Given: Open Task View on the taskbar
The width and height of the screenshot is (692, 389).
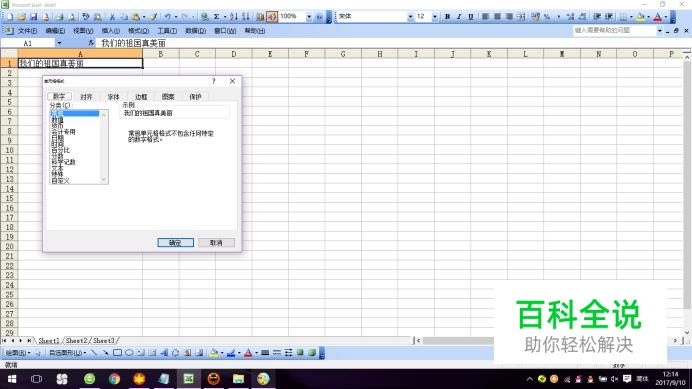Looking at the screenshot, I should pyautogui.click(x=37, y=379).
